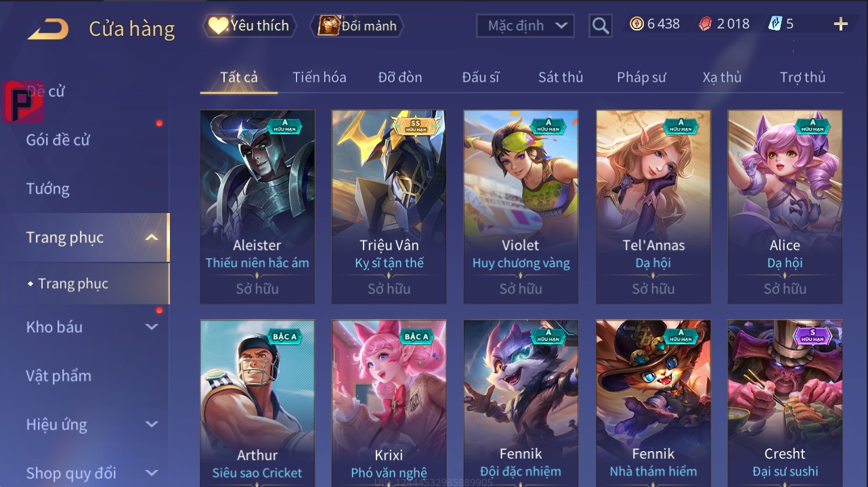Go back using the return arrow icon
The height and width of the screenshot is (487, 868).
click(49, 30)
